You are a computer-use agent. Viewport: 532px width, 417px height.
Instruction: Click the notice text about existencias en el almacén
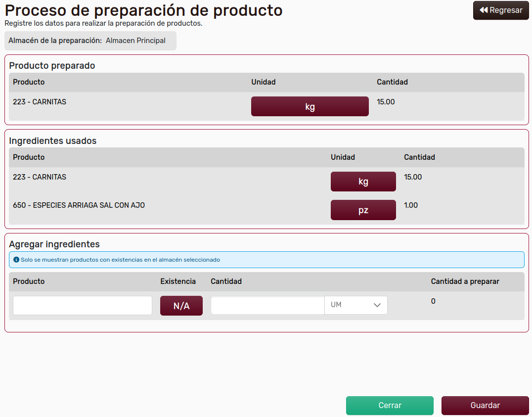(120, 260)
